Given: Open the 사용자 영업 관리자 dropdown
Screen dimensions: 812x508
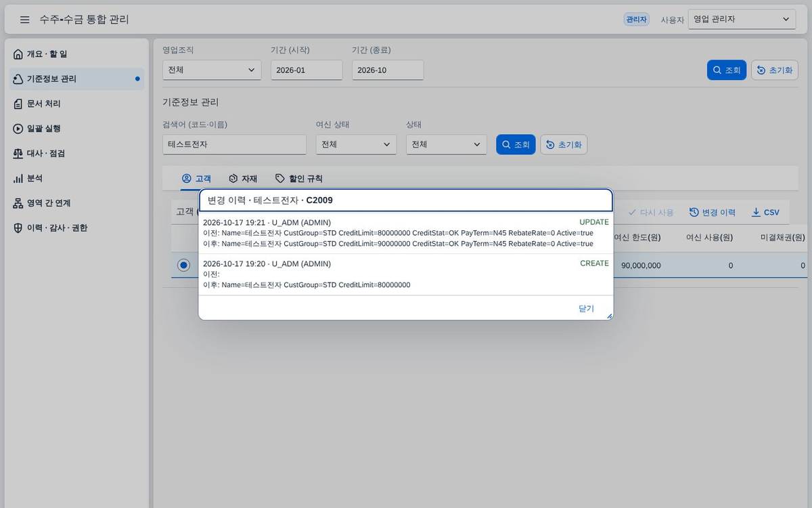Looking at the screenshot, I should coord(742,20).
